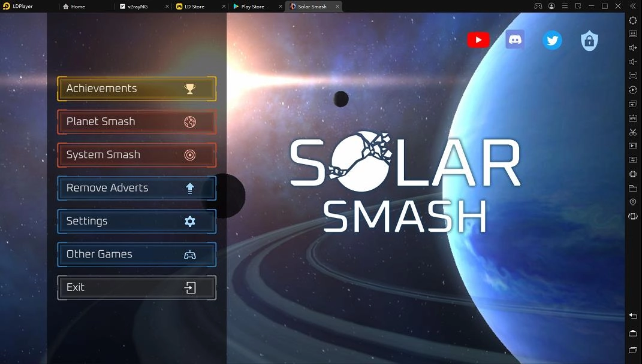
Task: Tap the Android back arrow icon
Action: tap(633, 316)
